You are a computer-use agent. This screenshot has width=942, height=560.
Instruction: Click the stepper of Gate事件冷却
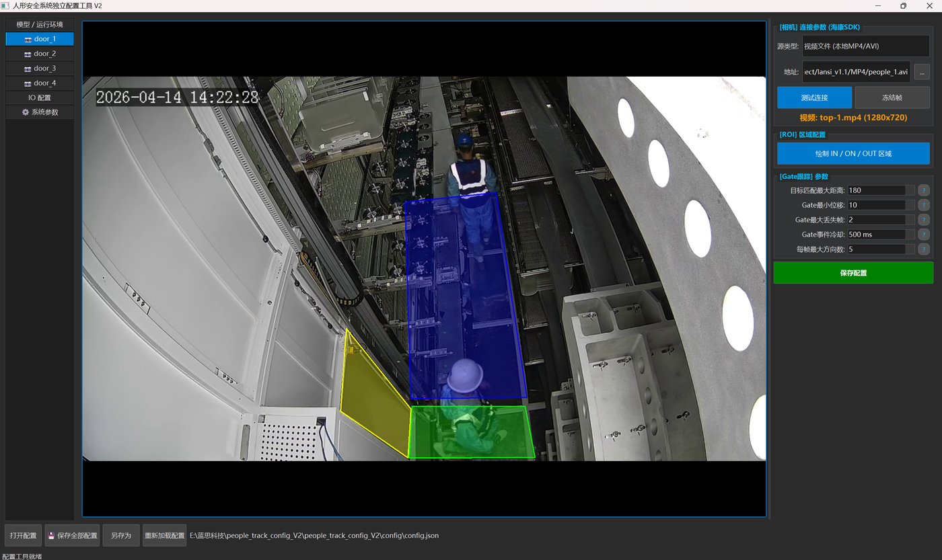tap(910, 235)
